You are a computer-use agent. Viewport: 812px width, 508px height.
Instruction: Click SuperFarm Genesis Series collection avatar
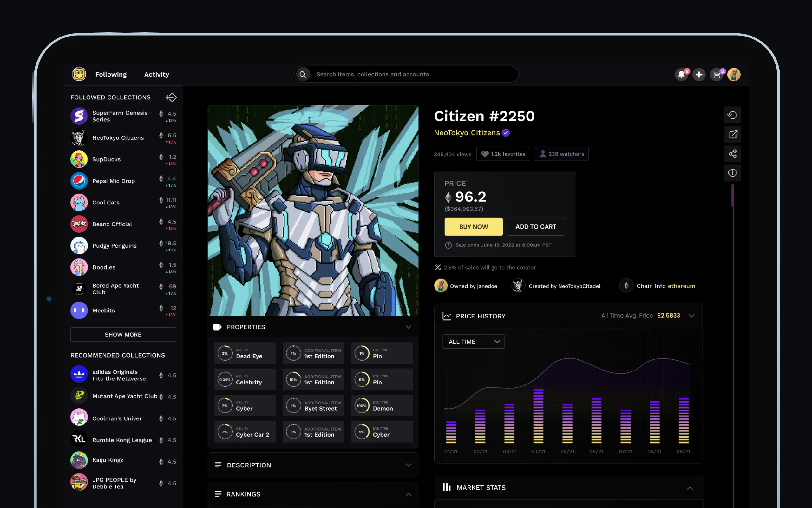pos(79,116)
